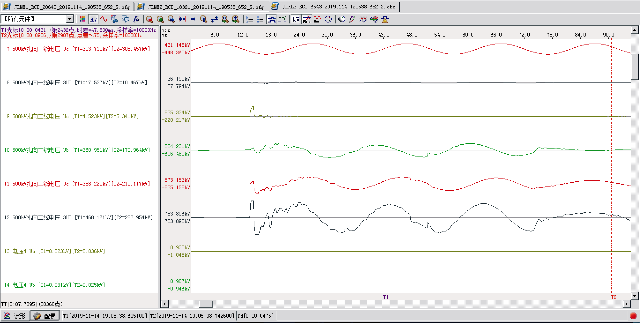This screenshot has width=644, height=324.
Task: Click the magnifier with horizontal arrows icon
Action: pyautogui.click(x=171, y=19)
